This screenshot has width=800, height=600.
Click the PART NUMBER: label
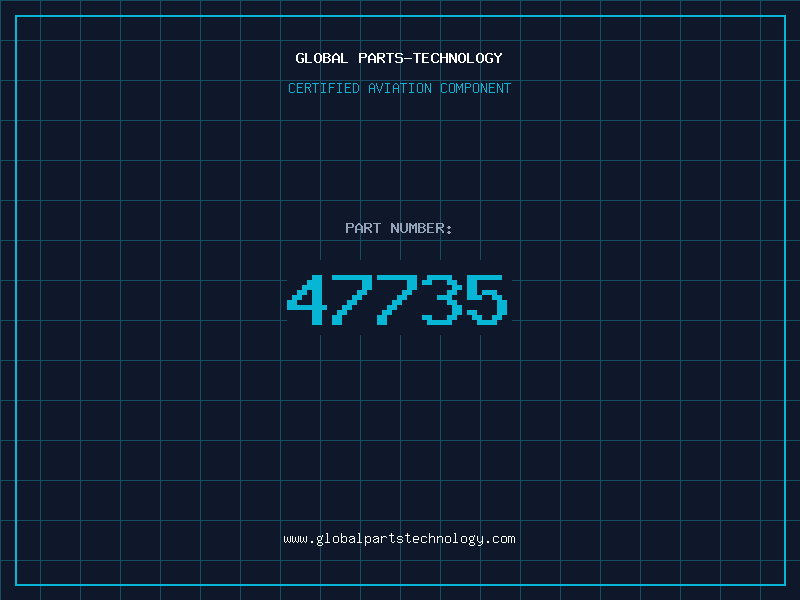[x=399, y=228]
